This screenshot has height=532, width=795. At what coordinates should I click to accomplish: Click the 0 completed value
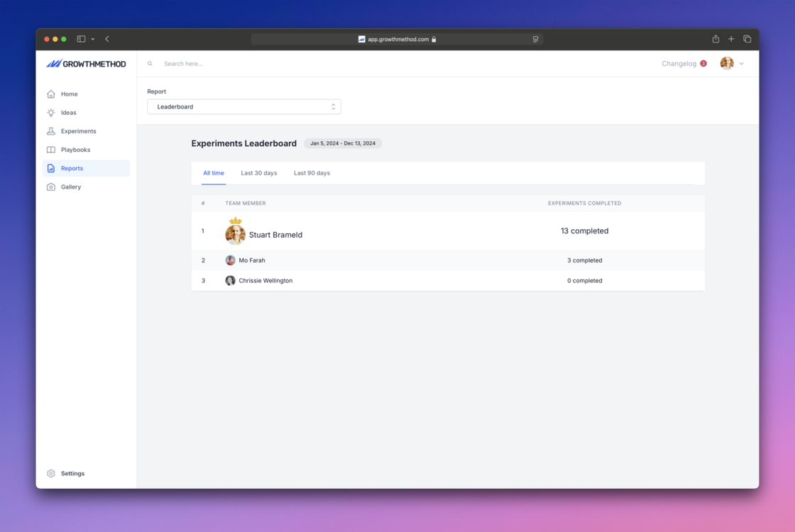(585, 281)
